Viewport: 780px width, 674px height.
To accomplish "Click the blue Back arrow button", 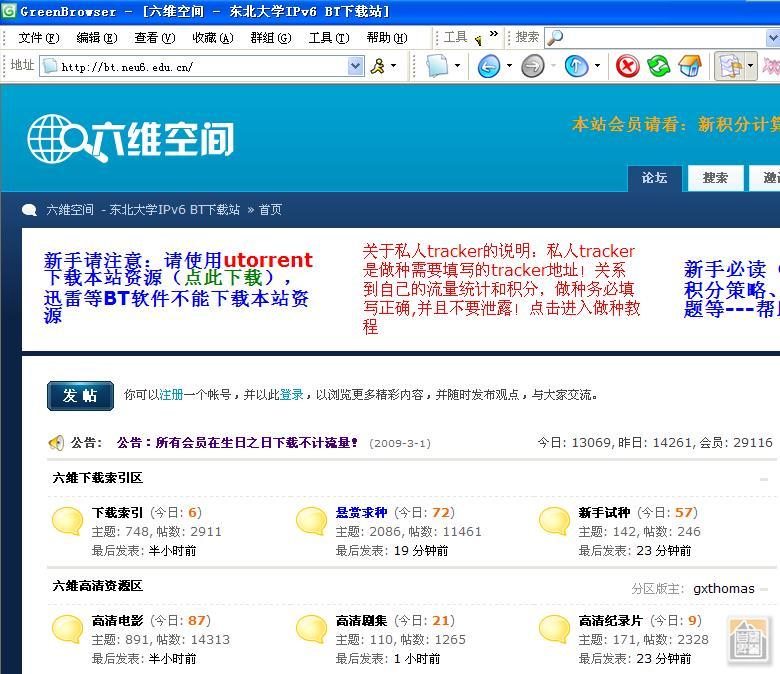I will coord(489,66).
